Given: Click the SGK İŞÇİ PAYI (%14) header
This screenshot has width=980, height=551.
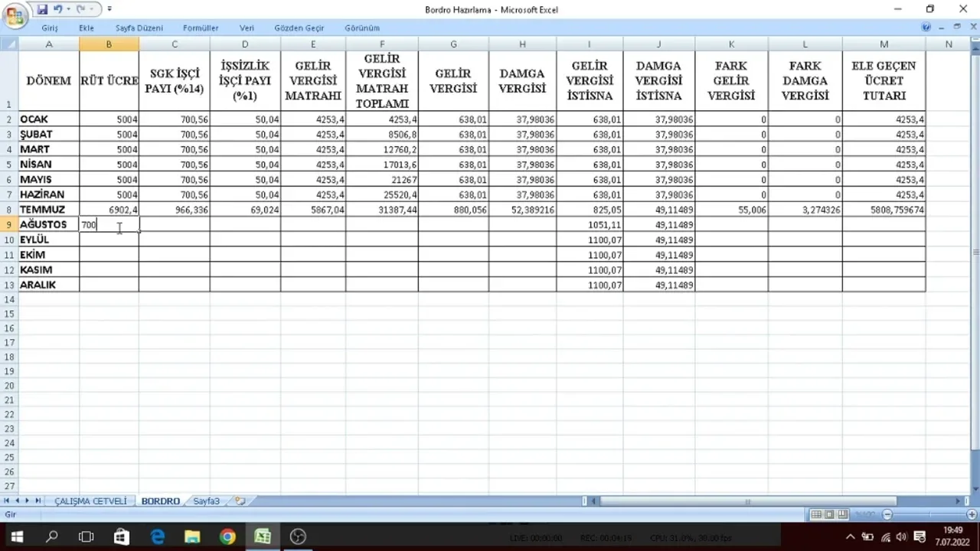Looking at the screenshot, I should pos(175,81).
